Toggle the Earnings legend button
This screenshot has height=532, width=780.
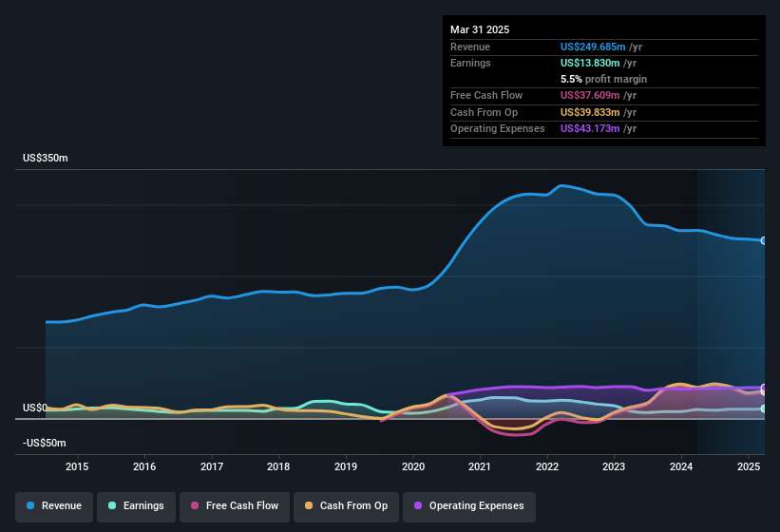coord(136,506)
